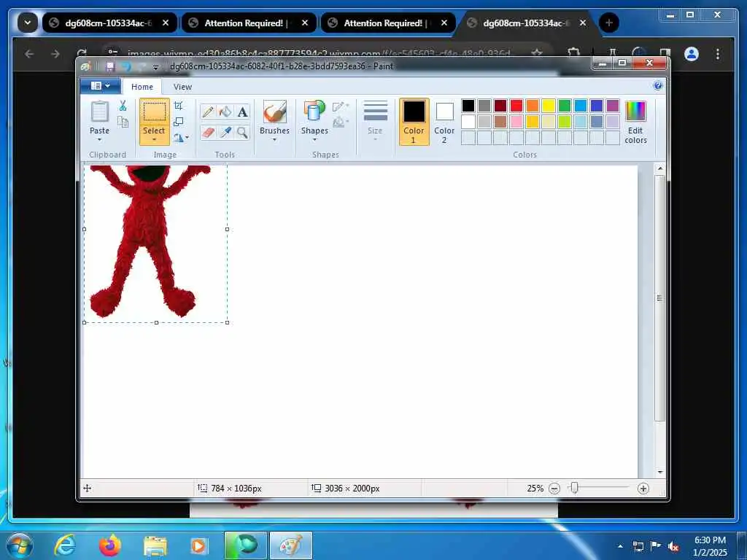Click the vertical scrollbar down arrow
Screen dimensions: 747x560
pyautogui.click(x=659, y=472)
